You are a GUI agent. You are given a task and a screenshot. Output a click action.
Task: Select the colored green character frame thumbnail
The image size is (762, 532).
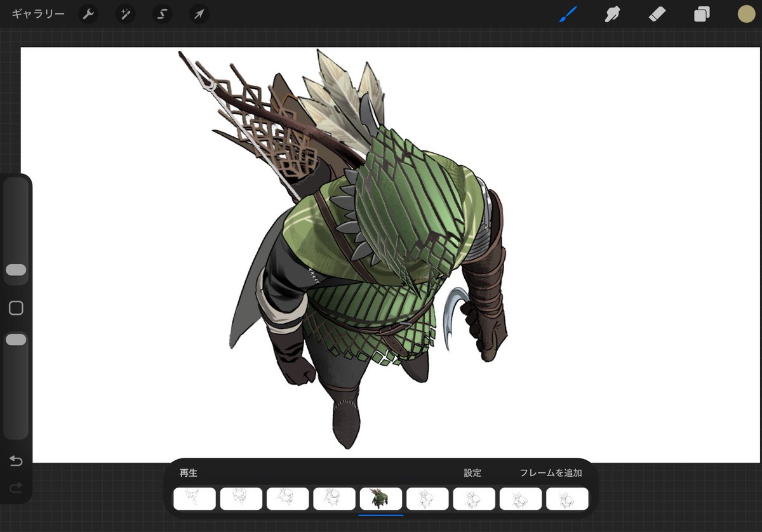click(381, 499)
